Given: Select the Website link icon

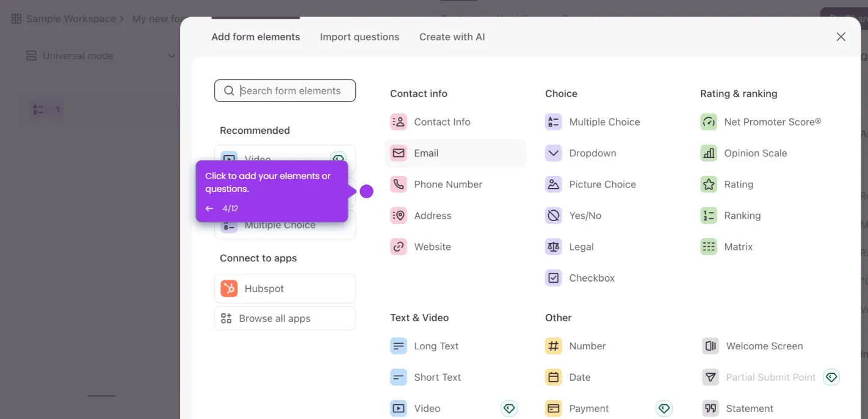Looking at the screenshot, I should point(399,246).
